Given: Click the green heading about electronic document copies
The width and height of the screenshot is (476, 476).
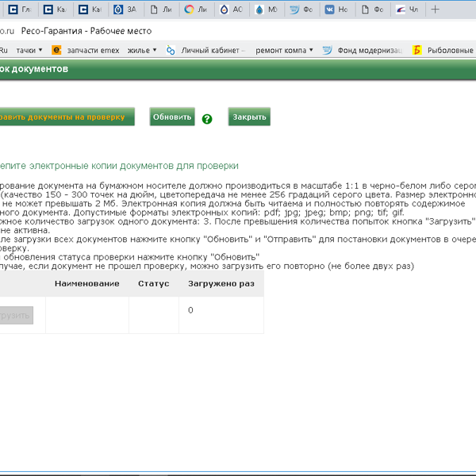Looking at the screenshot, I should pos(119,166).
